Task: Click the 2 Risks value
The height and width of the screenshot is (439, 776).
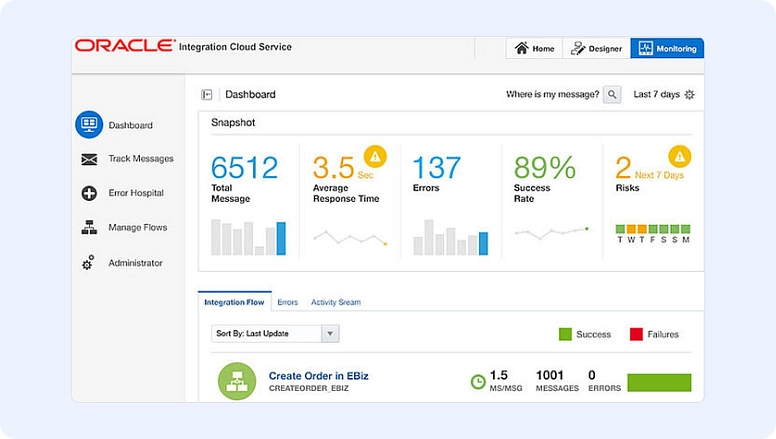Action: 623,167
